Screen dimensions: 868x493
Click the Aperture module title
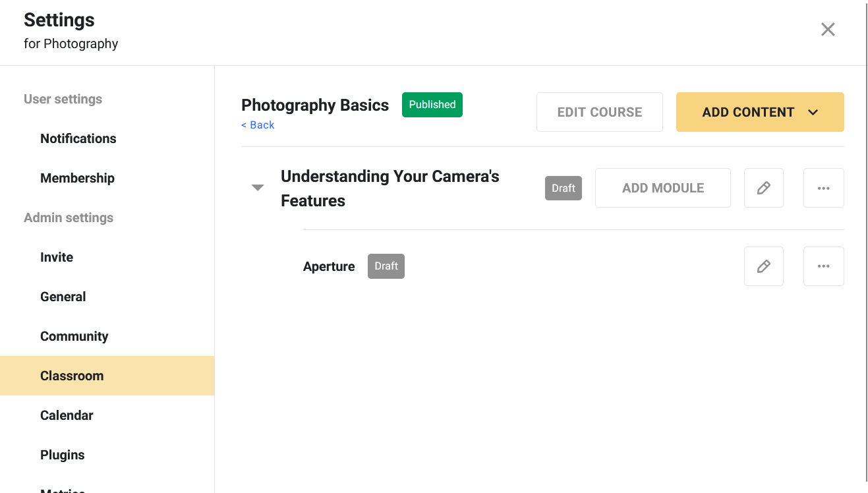[329, 266]
